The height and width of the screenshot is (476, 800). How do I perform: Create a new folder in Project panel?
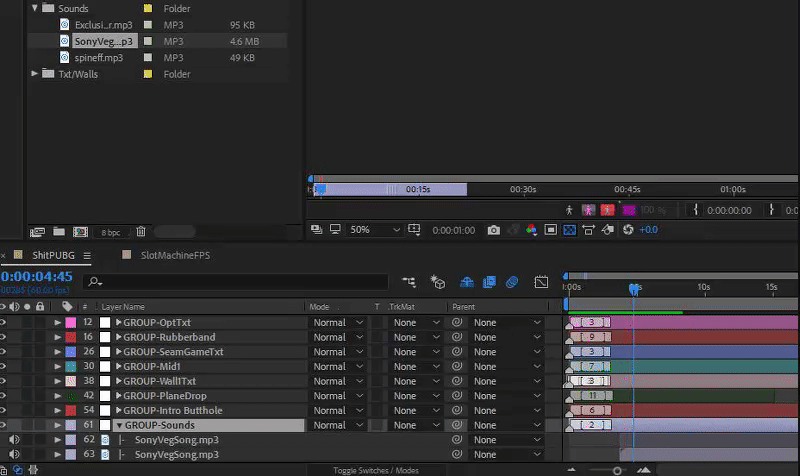coord(59,232)
